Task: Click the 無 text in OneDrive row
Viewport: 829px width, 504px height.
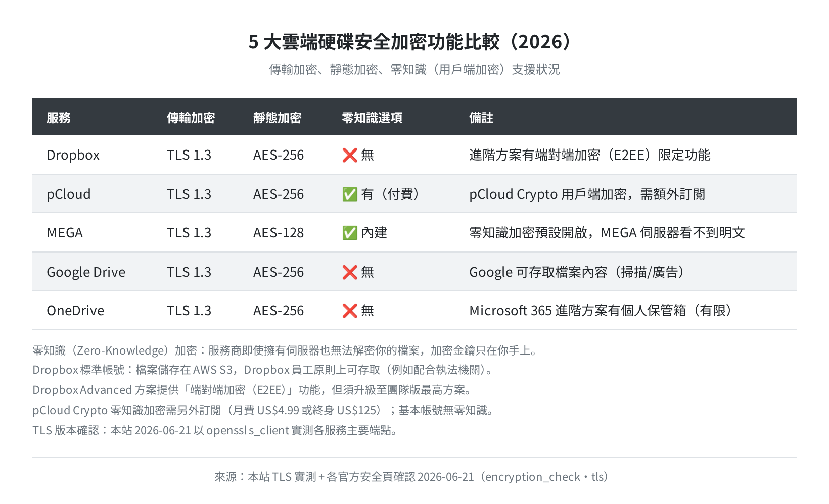Action: [367, 311]
